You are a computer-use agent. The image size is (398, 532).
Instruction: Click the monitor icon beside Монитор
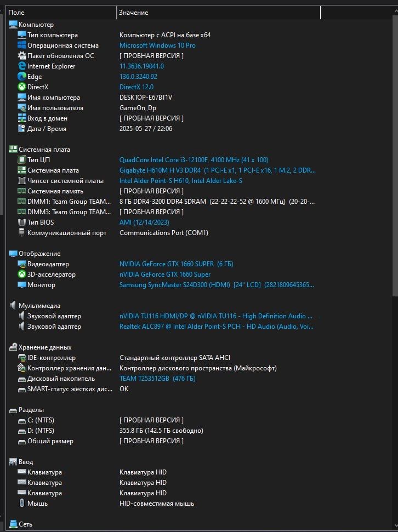22,285
